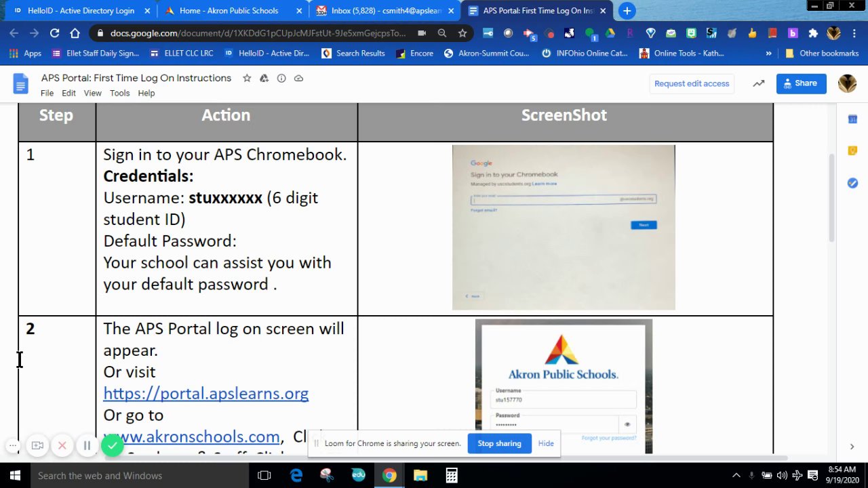868x488 pixels.
Task: Bookmark this page with the star icon
Action: pyautogui.click(x=462, y=33)
